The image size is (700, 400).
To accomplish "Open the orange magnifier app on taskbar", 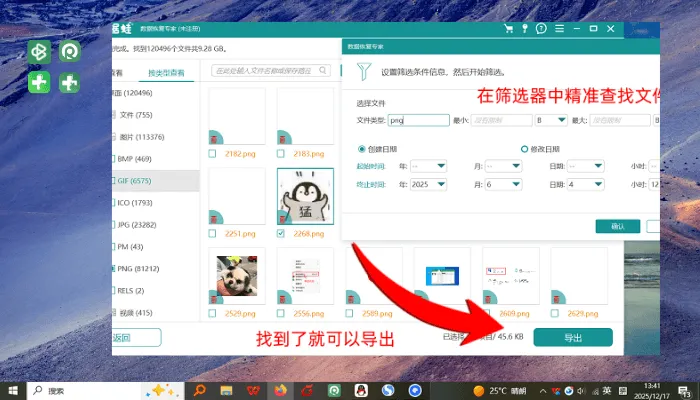I will pos(200,391).
